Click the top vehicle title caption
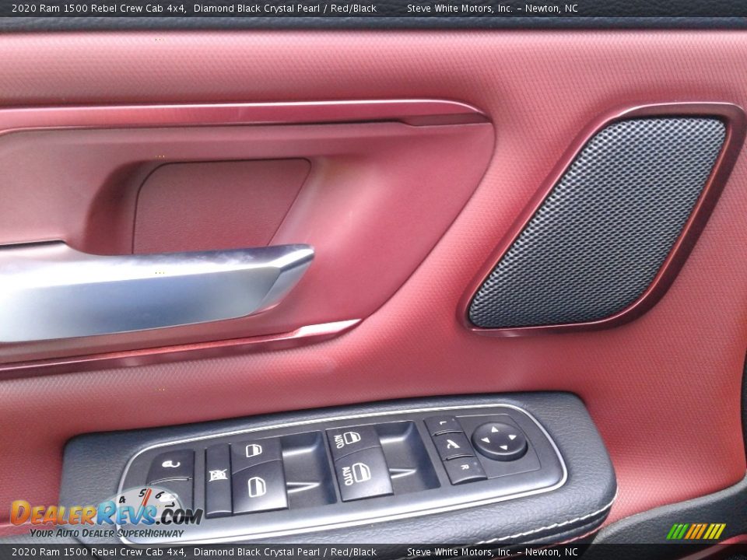The width and height of the screenshot is (747, 560). (194, 8)
